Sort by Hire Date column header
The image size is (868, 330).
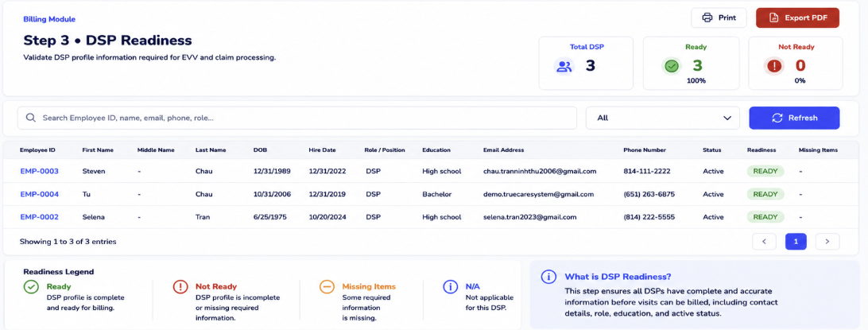coord(322,150)
